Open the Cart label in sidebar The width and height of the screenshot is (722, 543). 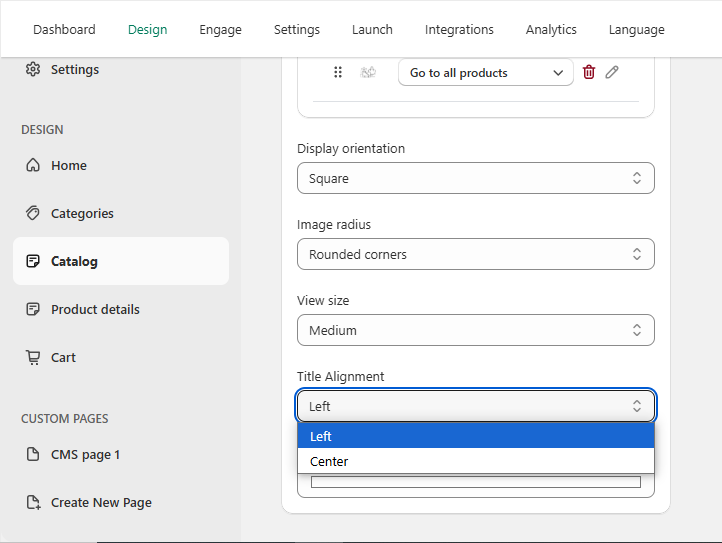tap(64, 357)
